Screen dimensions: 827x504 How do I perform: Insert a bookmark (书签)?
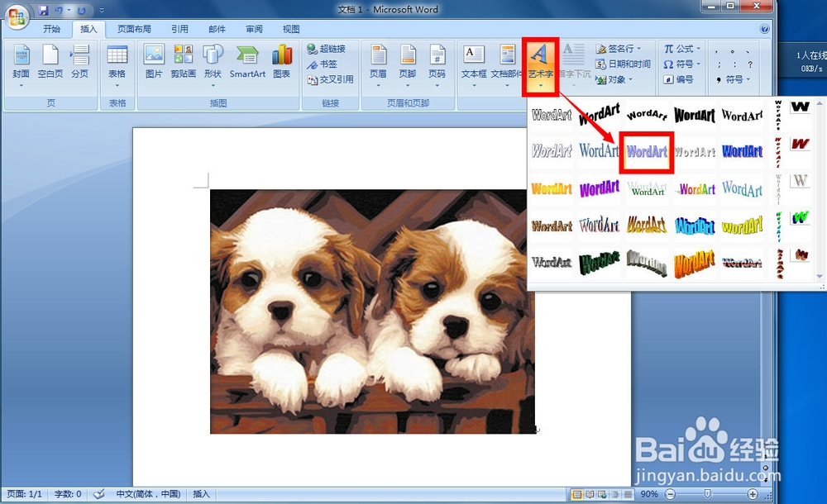(323, 64)
